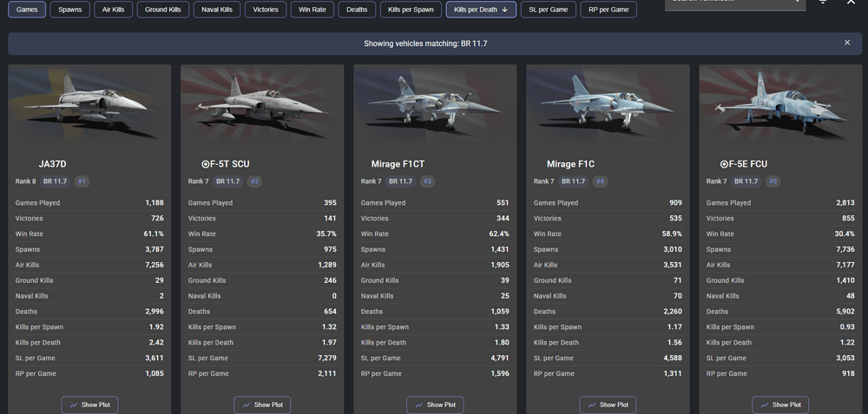
Task: Sort by SL per Game
Action: pos(548,10)
